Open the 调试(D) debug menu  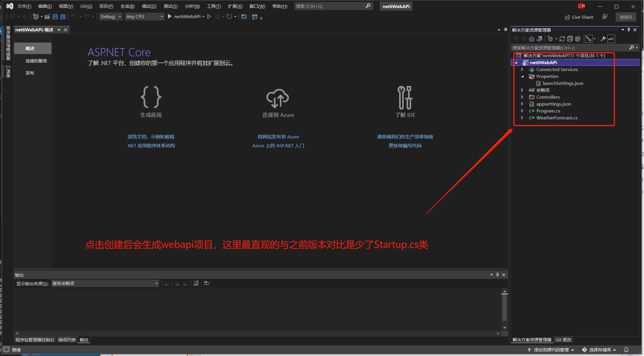click(149, 6)
